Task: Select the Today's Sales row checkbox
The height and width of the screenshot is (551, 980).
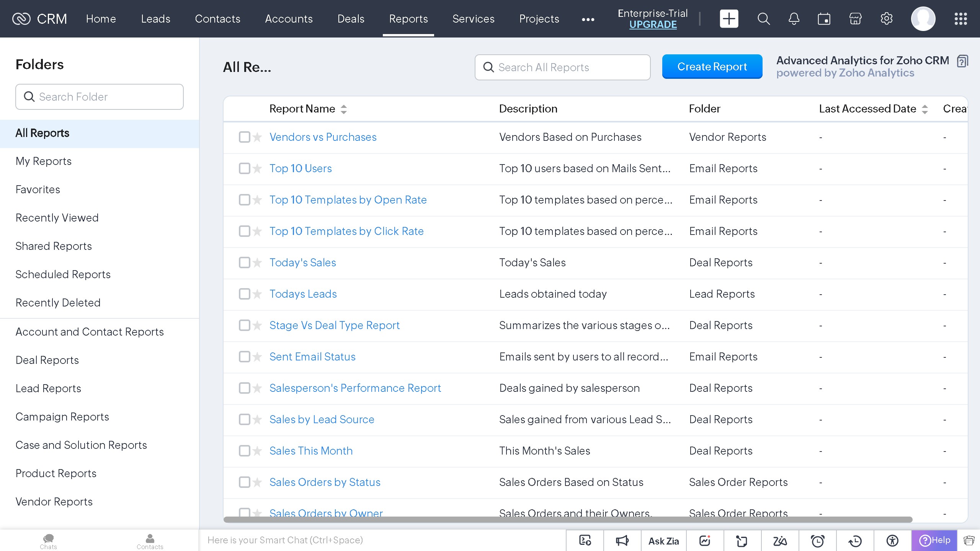Action: tap(244, 262)
